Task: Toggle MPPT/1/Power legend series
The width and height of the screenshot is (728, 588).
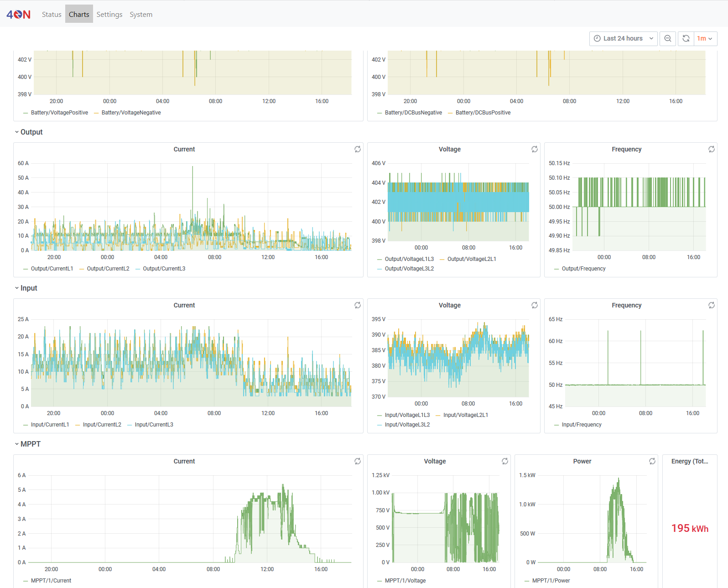Action: (x=551, y=581)
